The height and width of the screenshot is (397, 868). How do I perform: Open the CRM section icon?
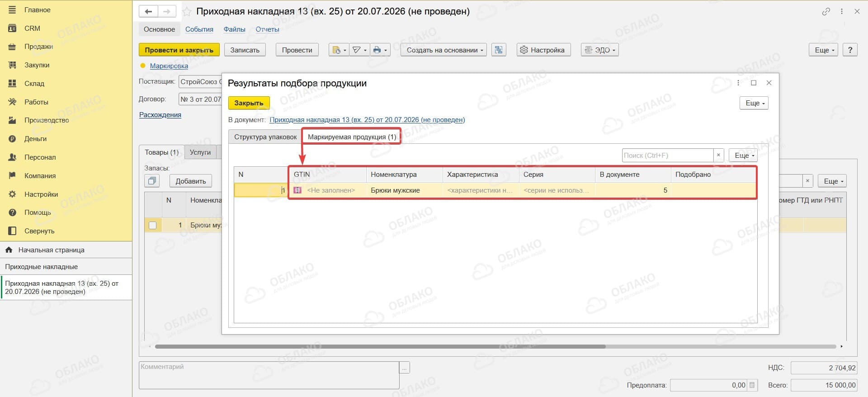pyautogui.click(x=12, y=28)
